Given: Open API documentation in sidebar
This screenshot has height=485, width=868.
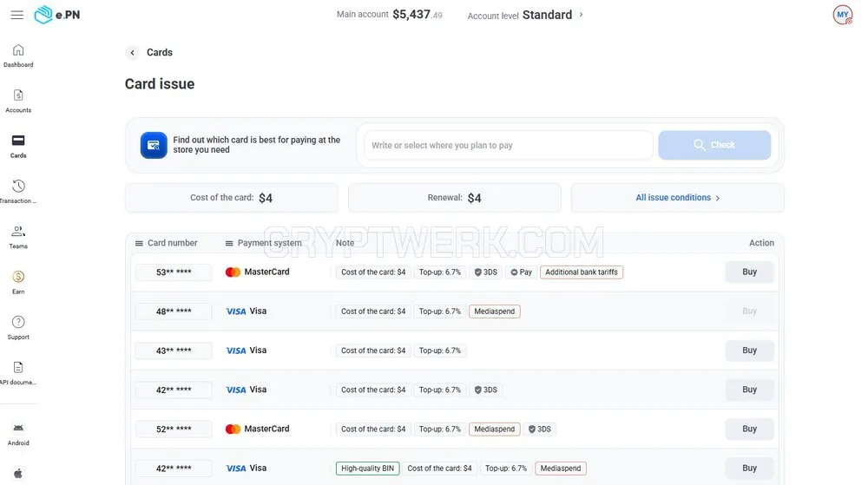Looking at the screenshot, I should coord(18,373).
